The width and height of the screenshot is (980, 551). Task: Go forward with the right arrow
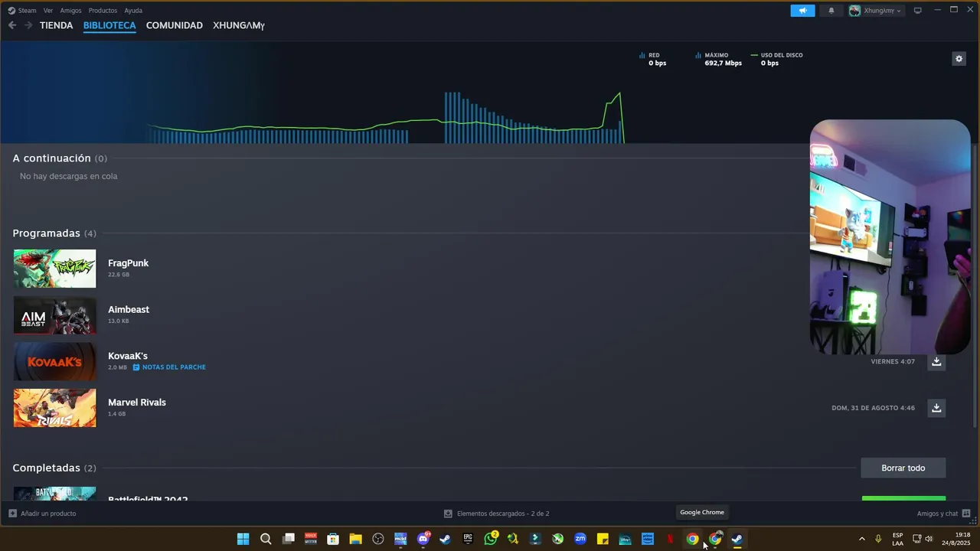[x=28, y=25]
